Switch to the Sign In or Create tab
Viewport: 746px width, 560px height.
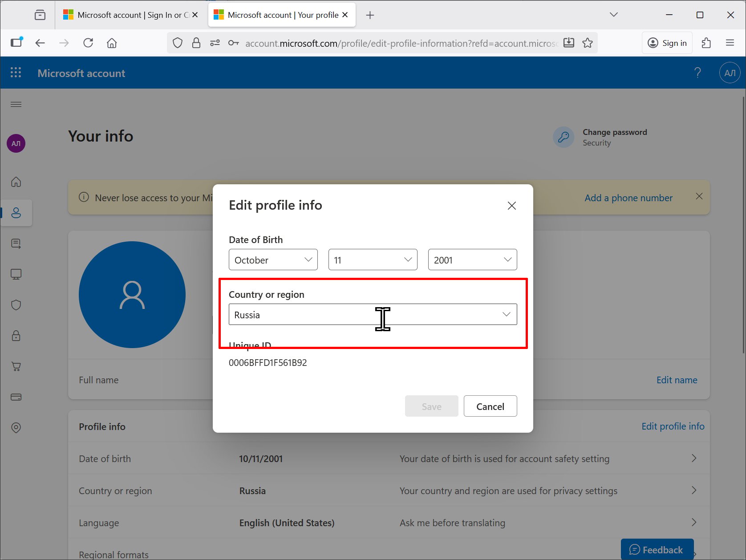pyautogui.click(x=131, y=15)
